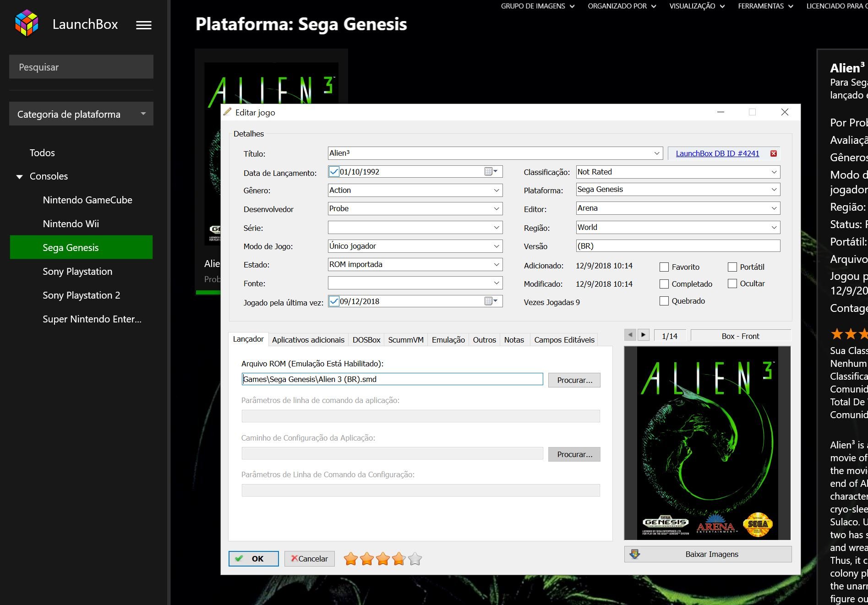Select Nintendo GameCube in sidebar
The height and width of the screenshot is (605, 868).
tap(87, 200)
